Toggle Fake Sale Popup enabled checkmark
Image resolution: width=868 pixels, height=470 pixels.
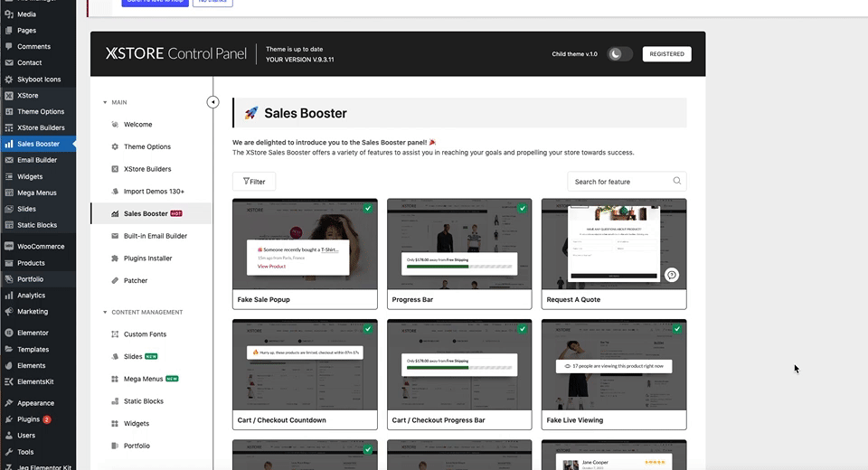(368, 208)
